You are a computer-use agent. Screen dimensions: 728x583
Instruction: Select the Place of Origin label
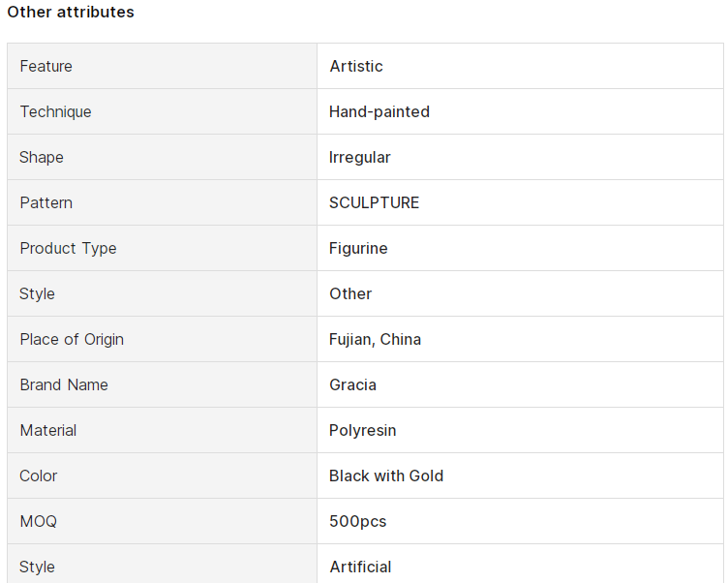pyautogui.click(x=72, y=340)
